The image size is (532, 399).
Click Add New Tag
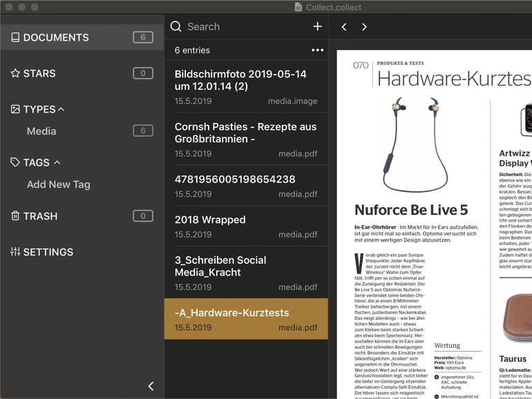(59, 184)
